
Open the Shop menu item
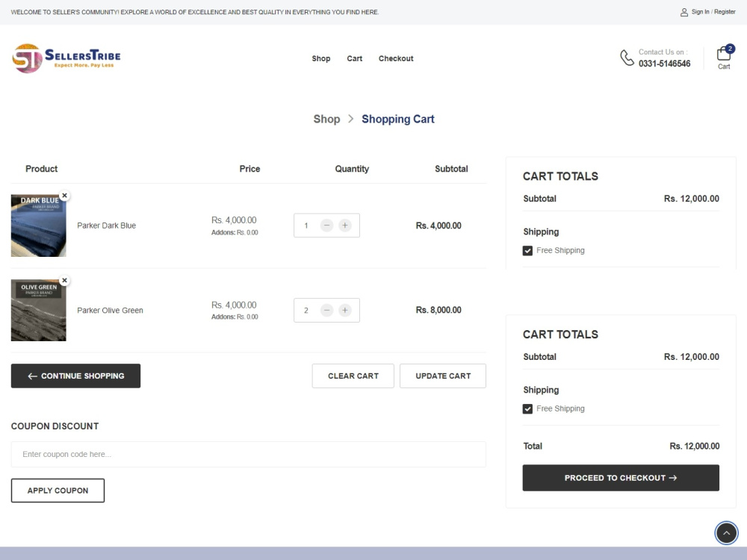pyautogui.click(x=321, y=58)
